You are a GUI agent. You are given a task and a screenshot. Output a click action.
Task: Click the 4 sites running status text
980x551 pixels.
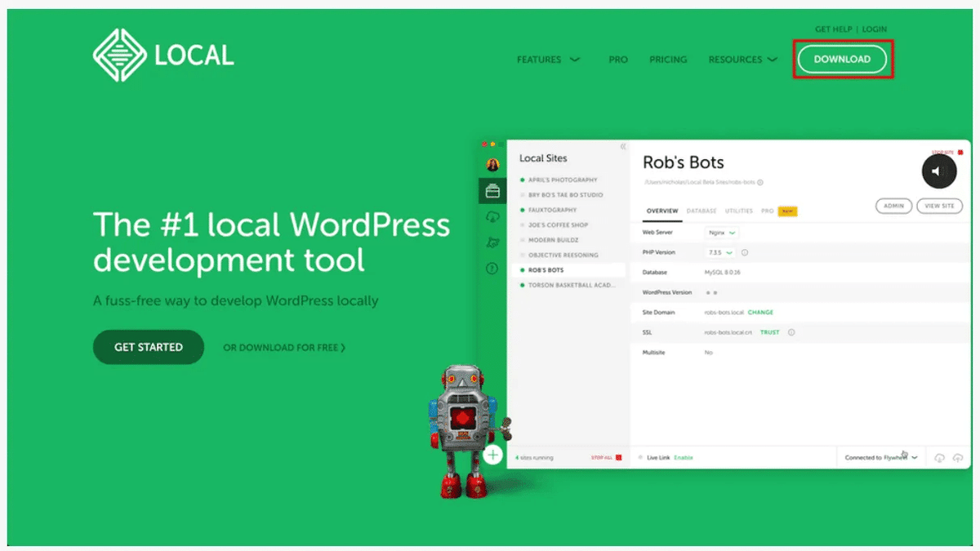[x=534, y=458]
